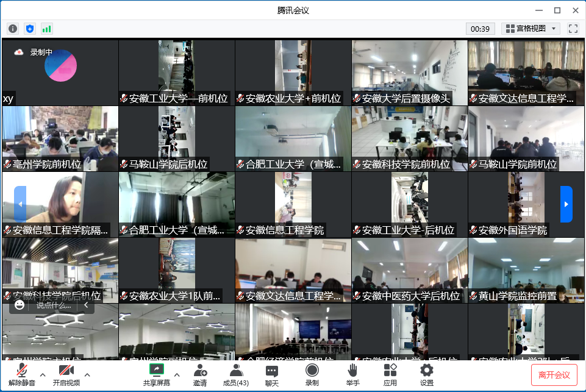Go to the previous page of video tiles
Screen dimensions: 586x392
(20, 204)
